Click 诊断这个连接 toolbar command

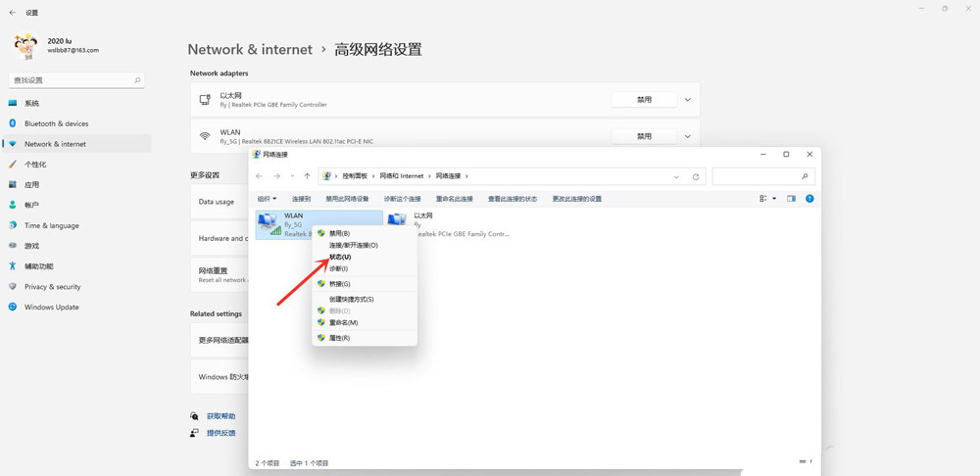point(402,199)
